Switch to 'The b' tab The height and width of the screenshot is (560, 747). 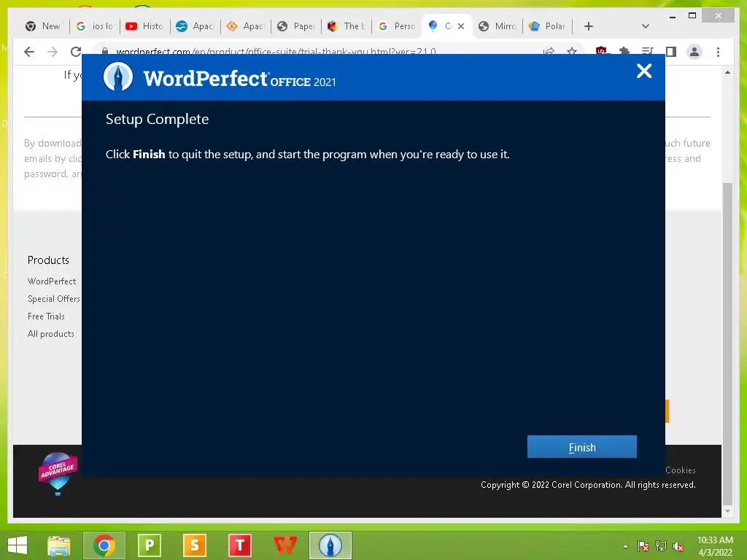coord(347,26)
